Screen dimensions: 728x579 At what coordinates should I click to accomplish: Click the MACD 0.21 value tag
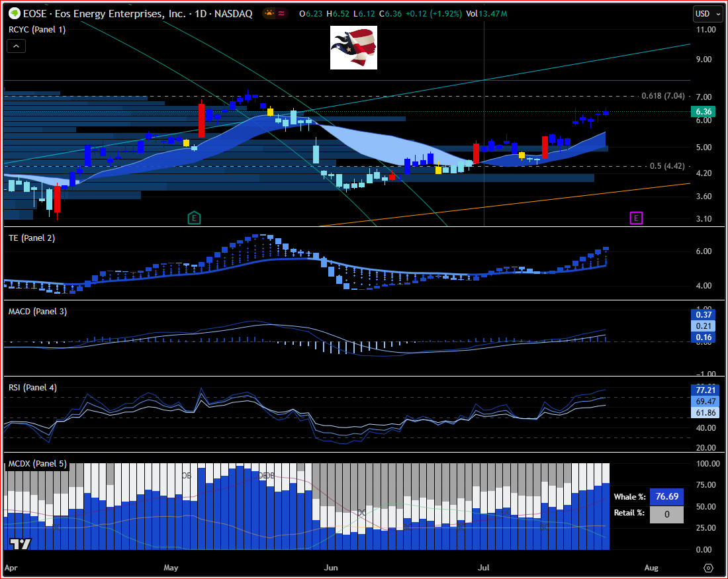tap(704, 326)
